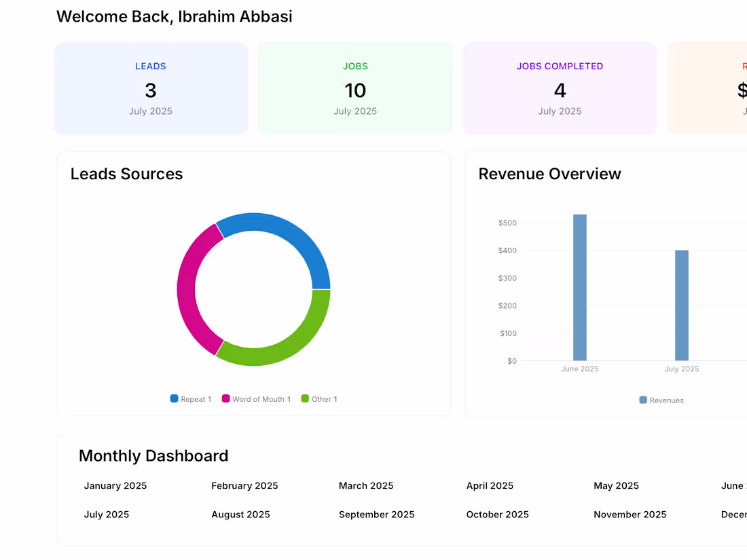Open the January 2025 dashboard
Image resolution: width=747 pixels, height=560 pixels.
[x=115, y=485]
